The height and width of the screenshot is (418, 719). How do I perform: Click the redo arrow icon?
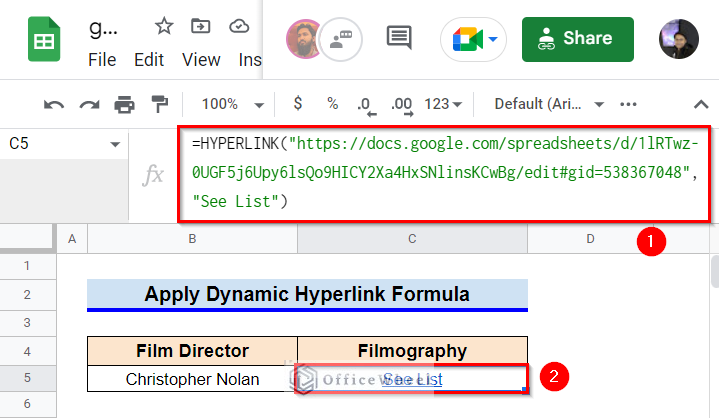[89, 105]
